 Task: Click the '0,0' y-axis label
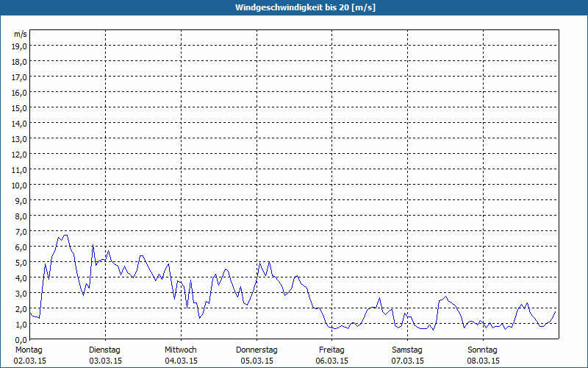pyautogui.click(x=21, y=340)
